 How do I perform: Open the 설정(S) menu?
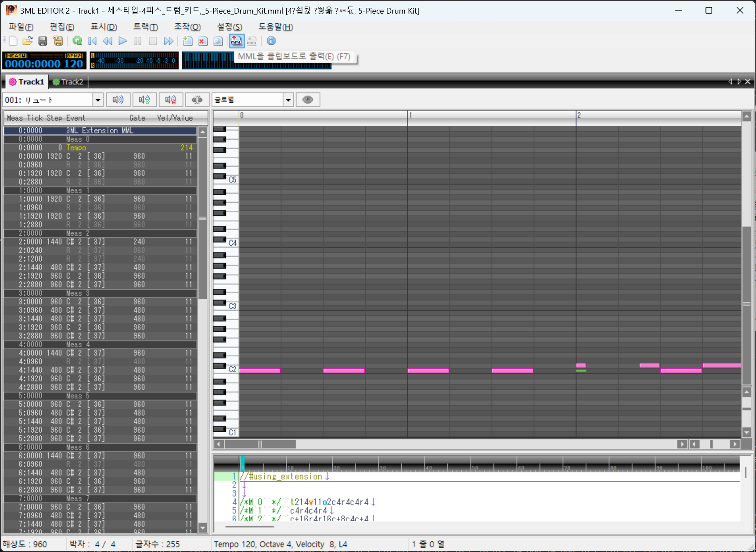[229, 27]
